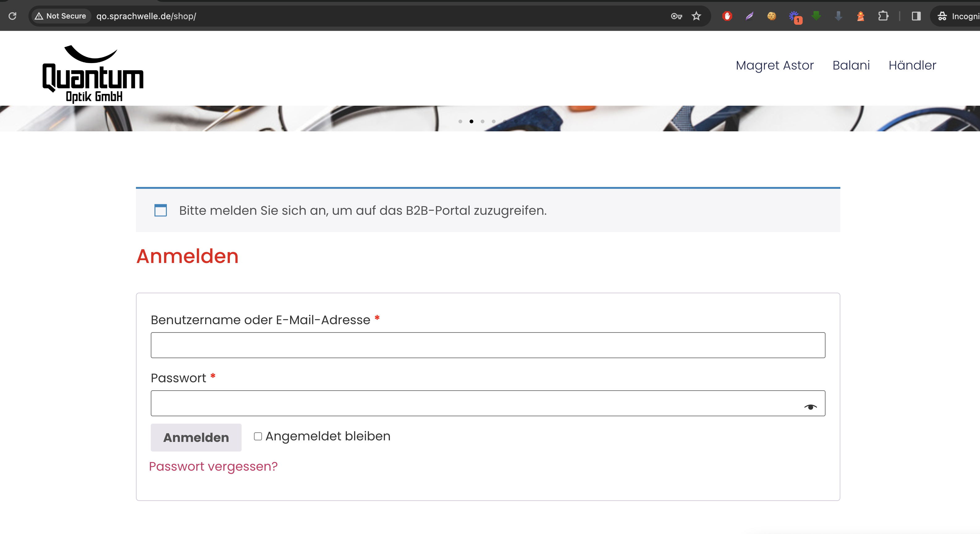
Task: Open the gray-blue download arrow extension
Action: pyautogui.click(x=838, y=16)
